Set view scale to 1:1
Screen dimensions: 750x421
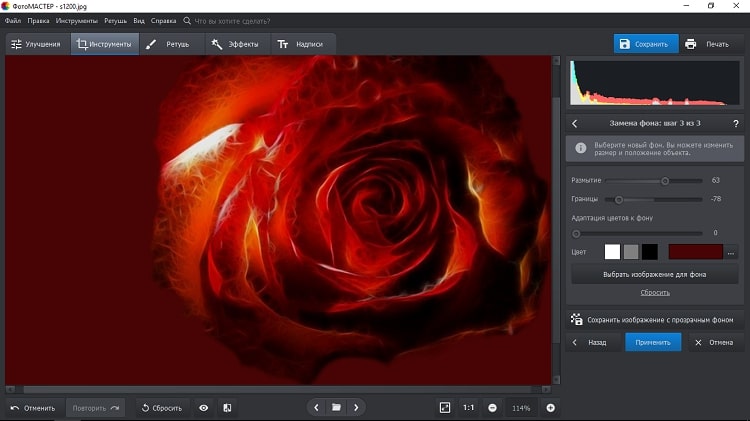point(469,408)
